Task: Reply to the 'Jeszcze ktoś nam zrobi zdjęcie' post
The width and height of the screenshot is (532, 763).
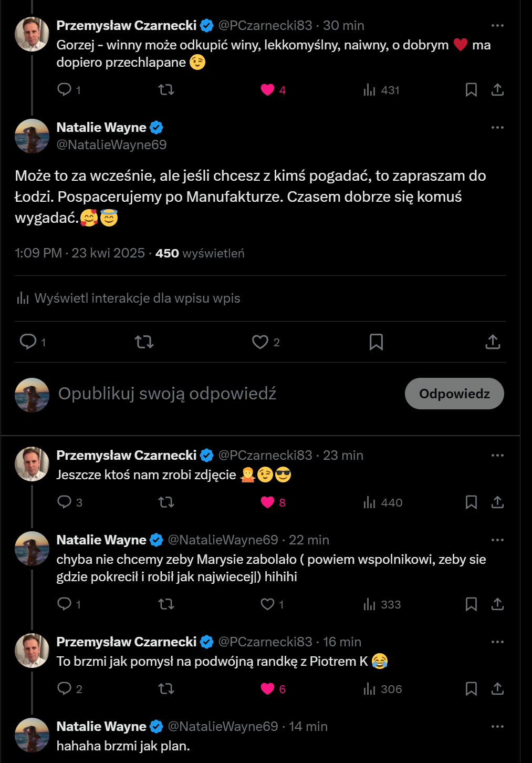Action: (64, 502)
